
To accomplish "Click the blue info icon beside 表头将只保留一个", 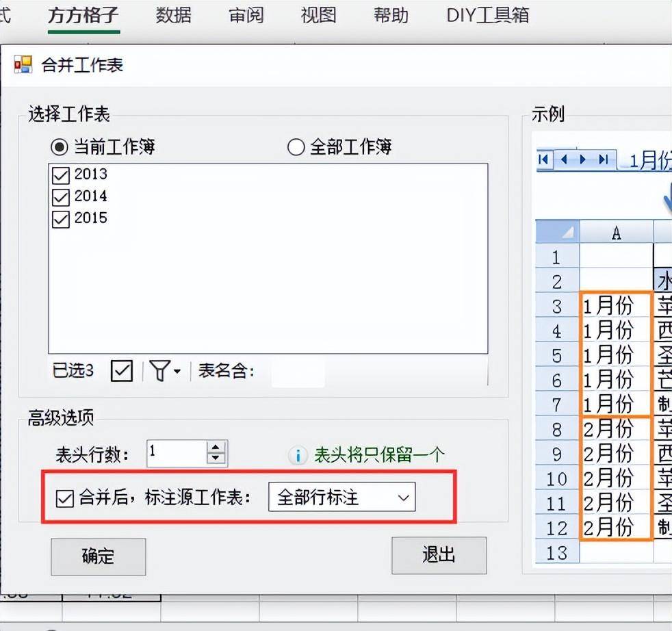I will point(298,455).
